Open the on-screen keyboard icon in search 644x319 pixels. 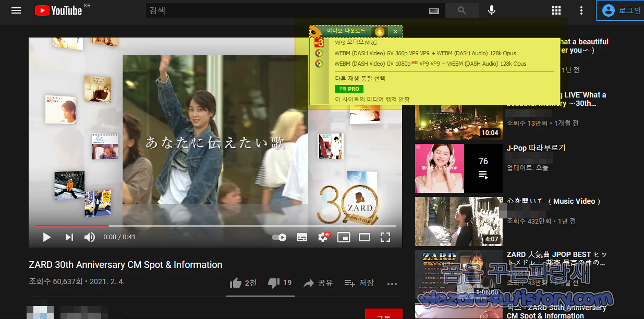(434, 10)
